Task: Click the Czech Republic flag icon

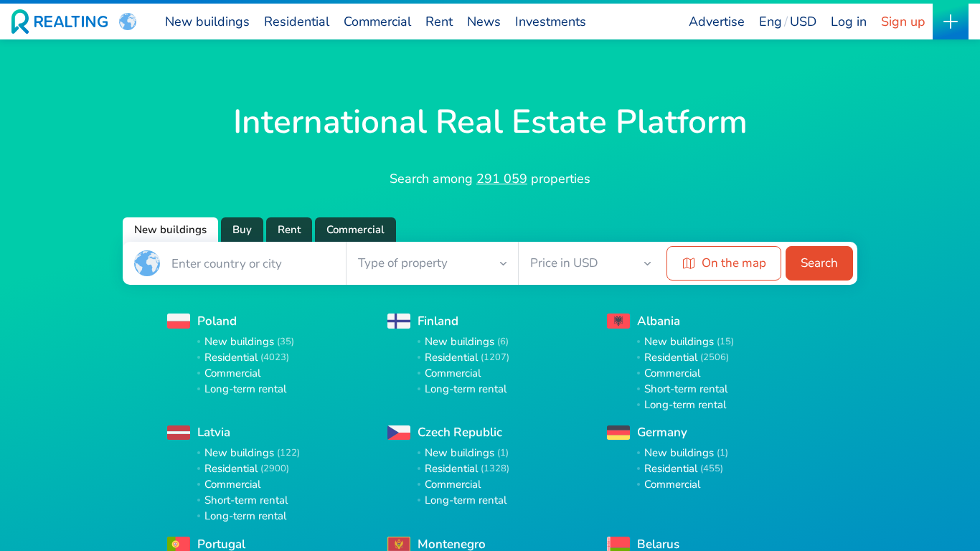Action: click(399, 433)
